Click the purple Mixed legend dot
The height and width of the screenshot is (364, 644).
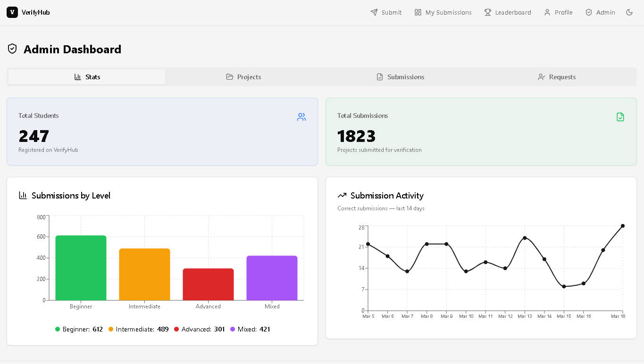pyautogui.click(x=233, y=329)
